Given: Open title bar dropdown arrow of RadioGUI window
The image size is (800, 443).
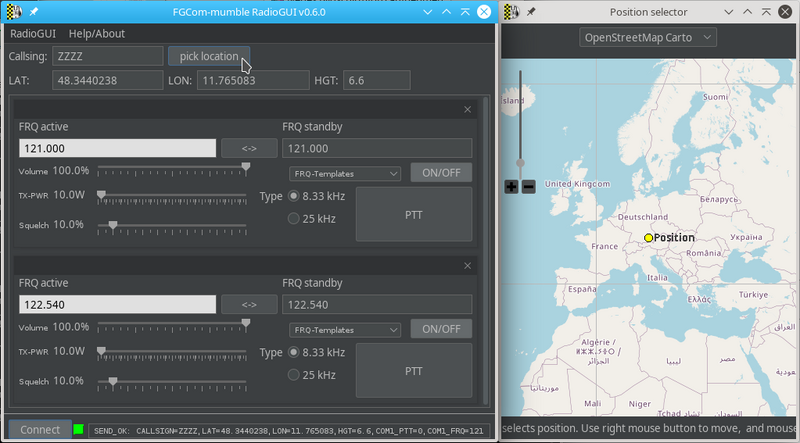Looking at the screenshot, I should tap(428, 12).
